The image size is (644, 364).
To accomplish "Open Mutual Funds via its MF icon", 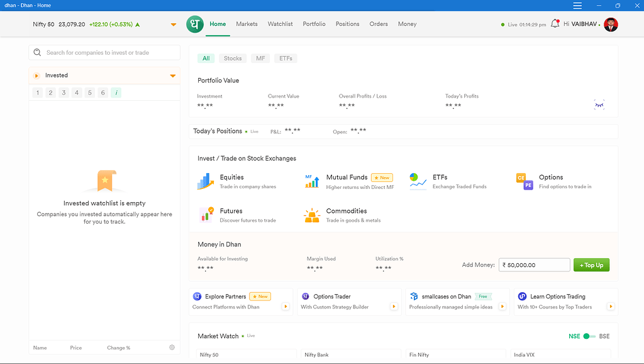I will pyautogui.click(x=312, y=180).
